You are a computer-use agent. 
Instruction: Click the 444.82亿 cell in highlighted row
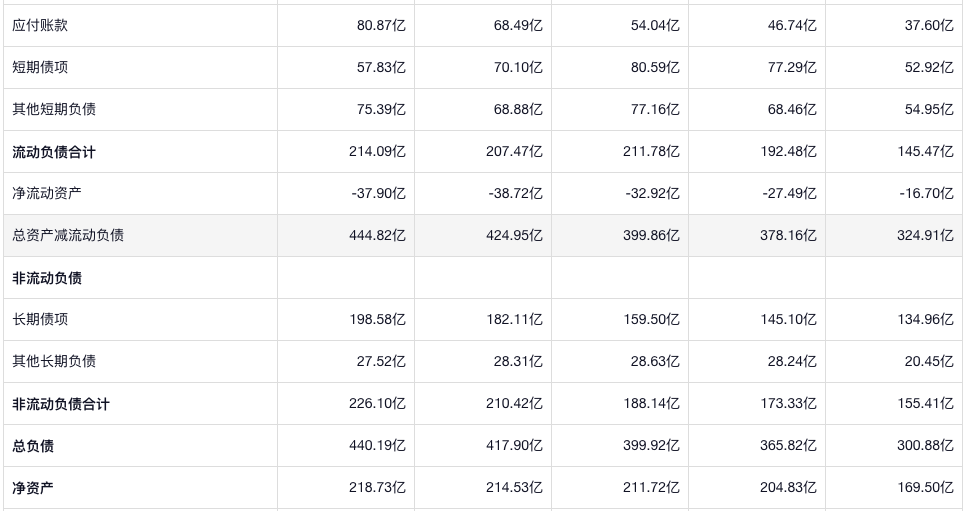pyautogui.click(x=377, y=235)
